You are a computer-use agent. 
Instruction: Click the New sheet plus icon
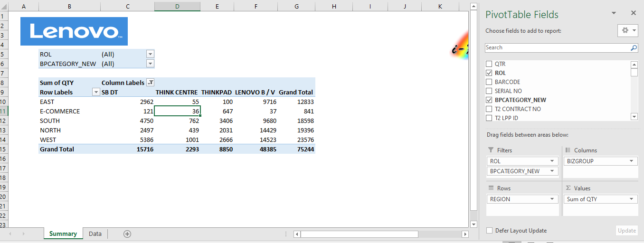[x=127, y=234]
